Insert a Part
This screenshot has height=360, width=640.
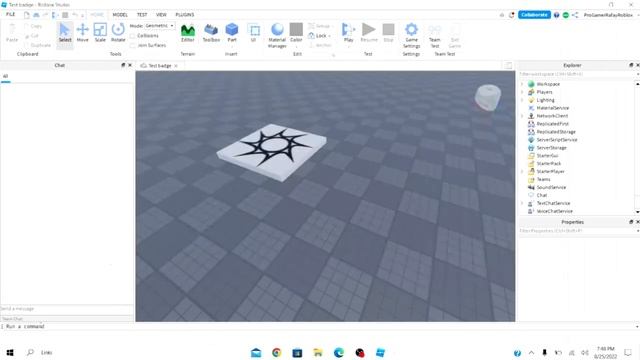click(x=232, y=33)
